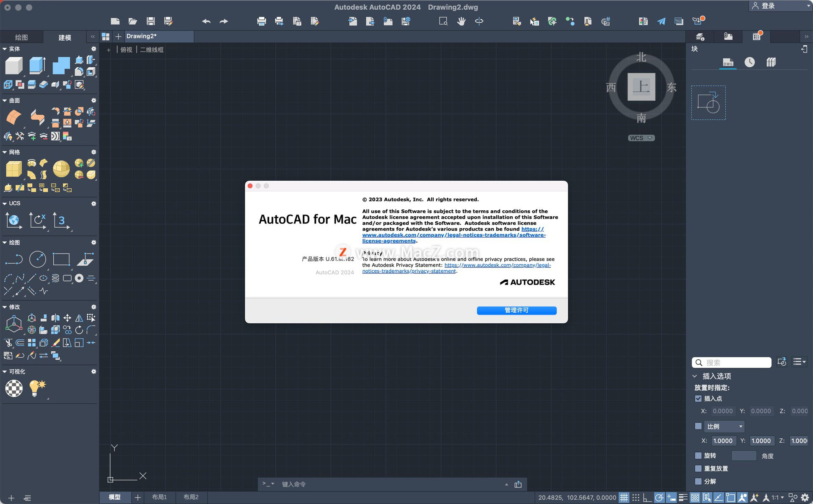Click the Save icon in toolbar
The width and height of the screenshot is (813, 504).
click(x=150, y=21)
